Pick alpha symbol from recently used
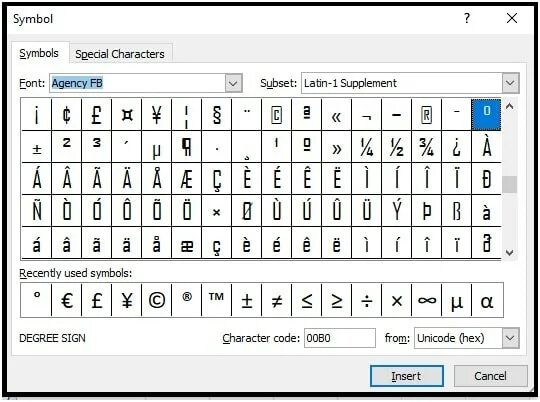Viewport: 540px width, 402px height. (487, 300)
